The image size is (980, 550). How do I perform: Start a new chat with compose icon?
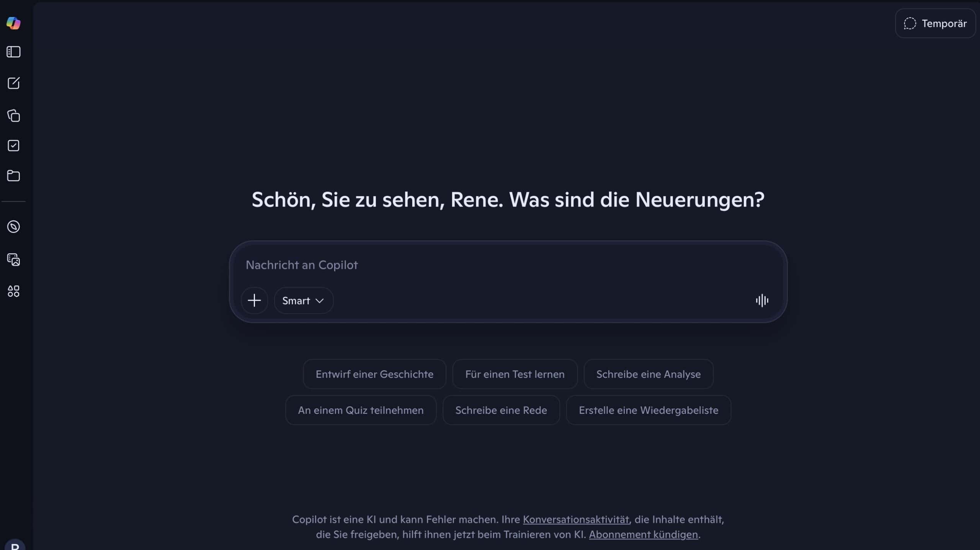[x=13, y=83]
